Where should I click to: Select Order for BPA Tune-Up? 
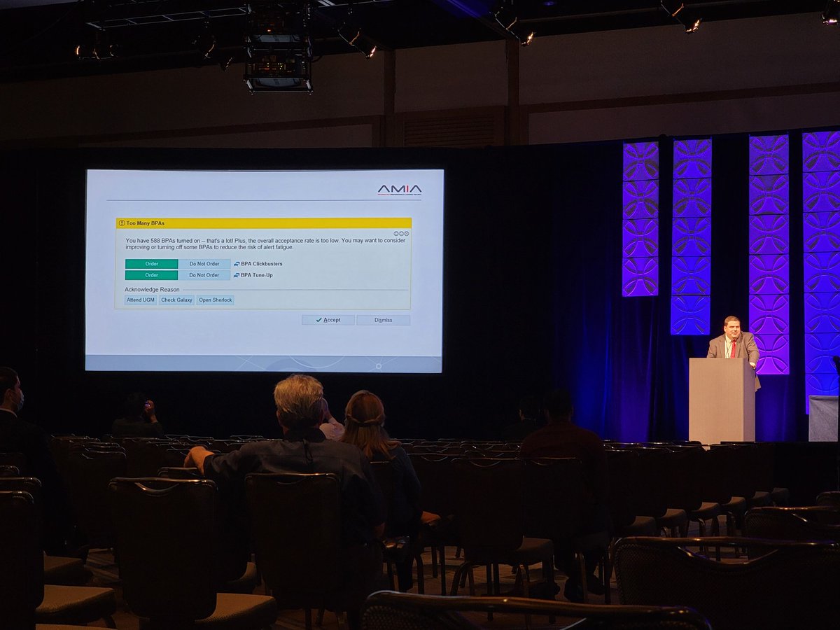[x=152, y=275]
